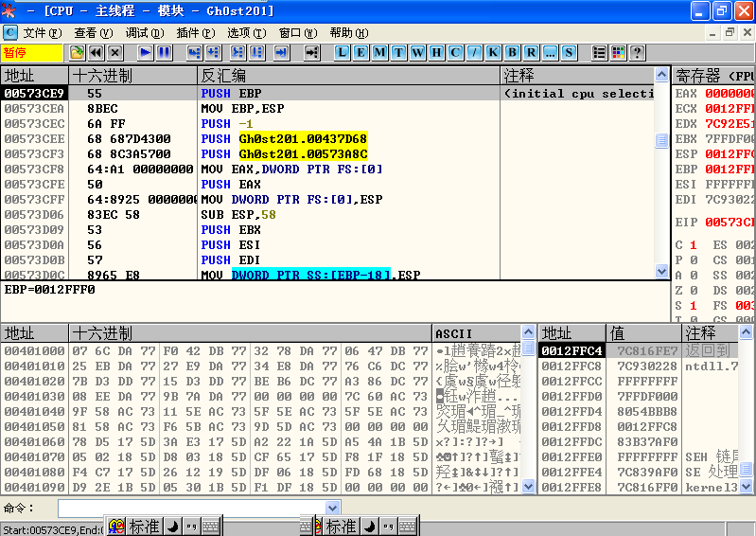
Task: Click the highlighted Gh0st201.00573A8C operand
Action: pos(303,154)
